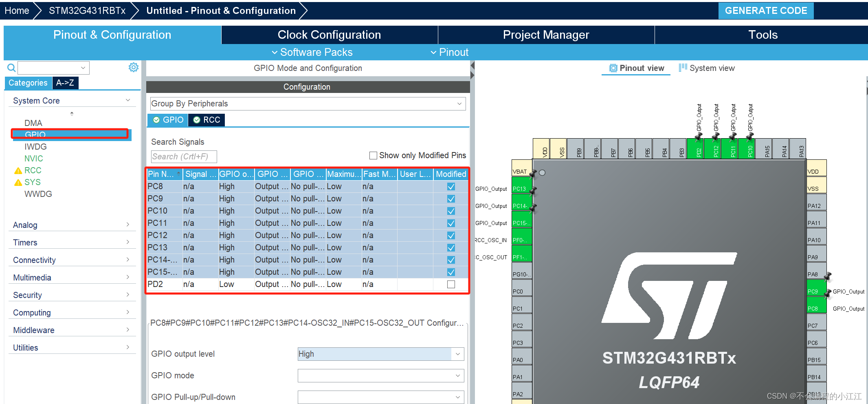Screen dimensions: 868x404
Task: Click the Pinout view chip icon
Action: coord(613,68)
